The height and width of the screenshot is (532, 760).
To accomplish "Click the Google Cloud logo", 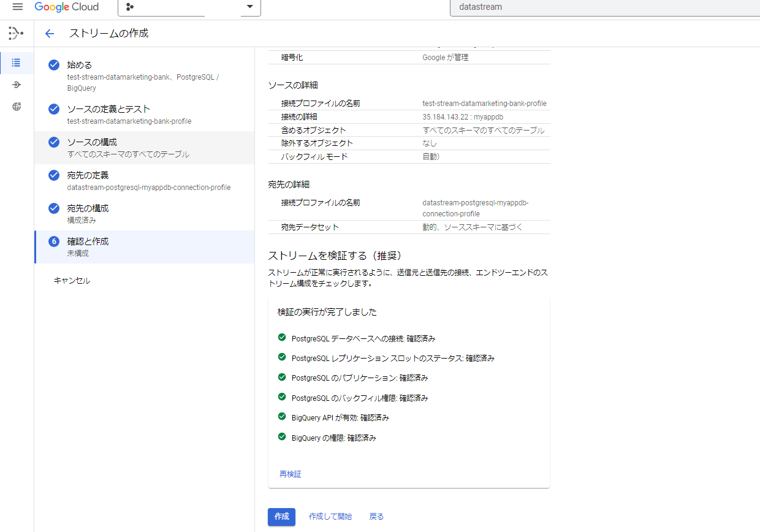I will 67,7.
